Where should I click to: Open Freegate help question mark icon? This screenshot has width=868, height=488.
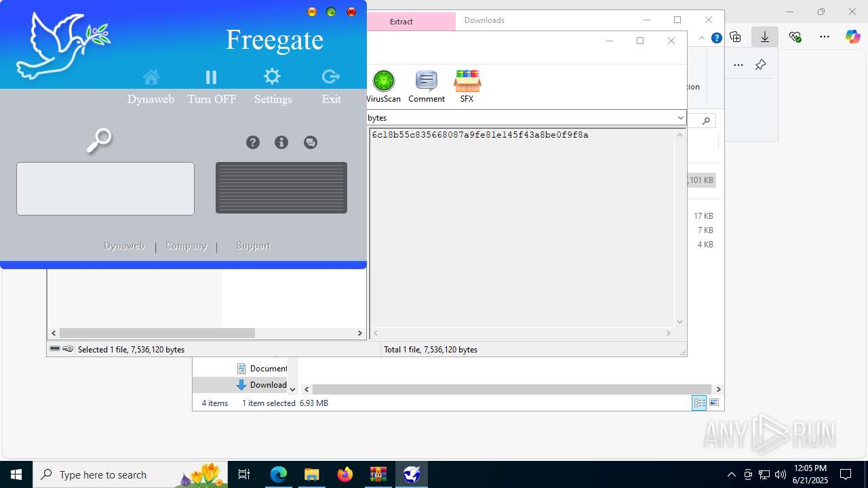(x=253, y=142)
